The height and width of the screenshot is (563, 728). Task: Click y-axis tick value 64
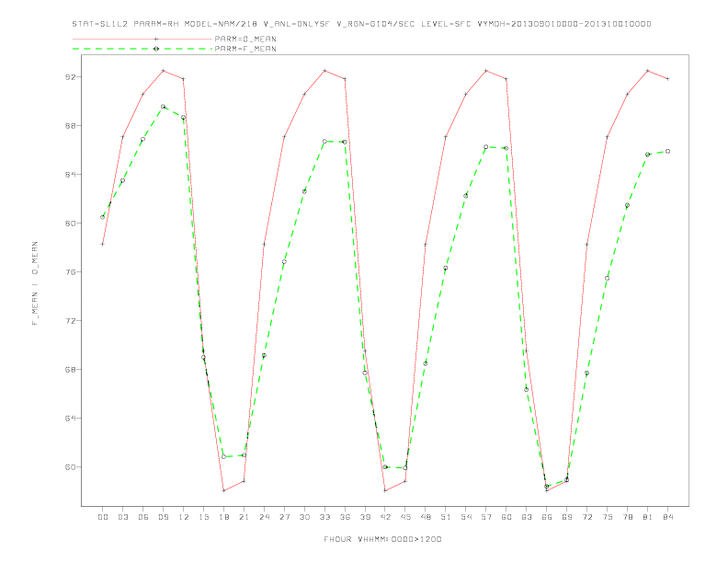click(70, 419)
